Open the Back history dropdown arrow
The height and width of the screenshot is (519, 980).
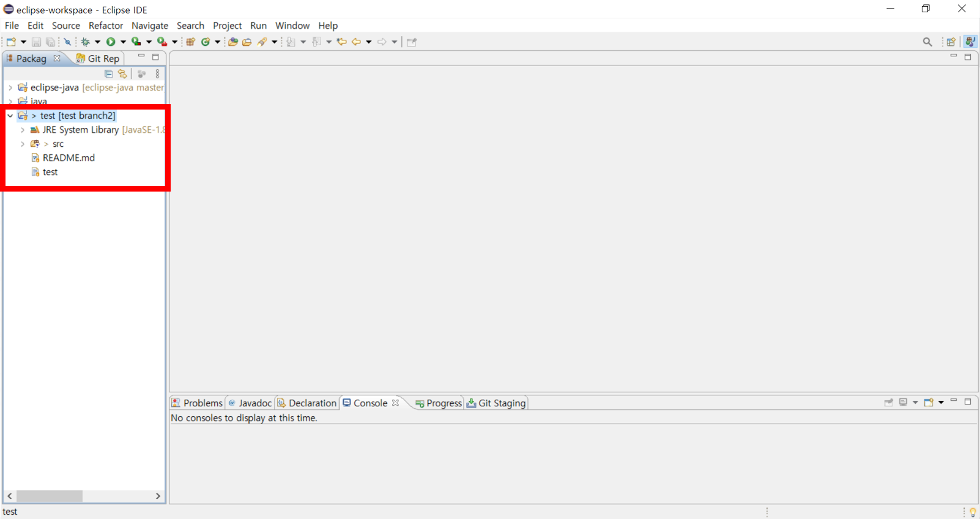pos(368,42)
